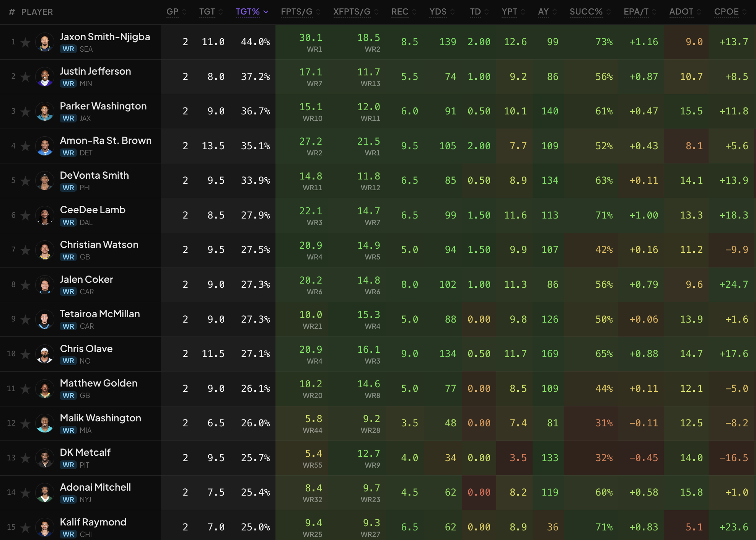
Task: Click the WR position badge for Parker Washington
Action: click(x=68, y=118)
